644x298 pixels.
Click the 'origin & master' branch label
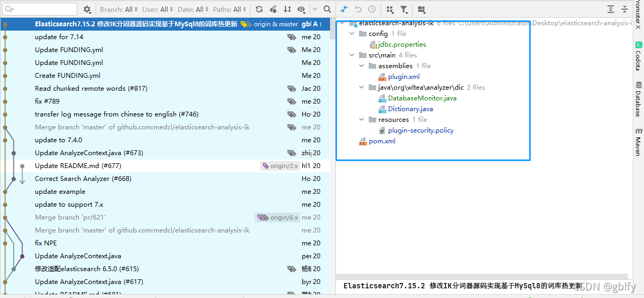[269, 24]
